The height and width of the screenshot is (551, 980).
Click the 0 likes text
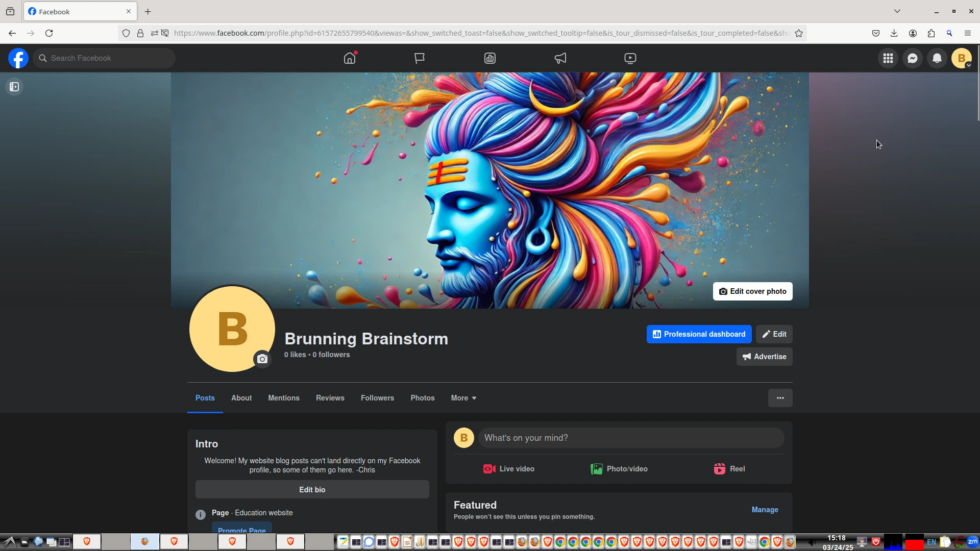295,355
